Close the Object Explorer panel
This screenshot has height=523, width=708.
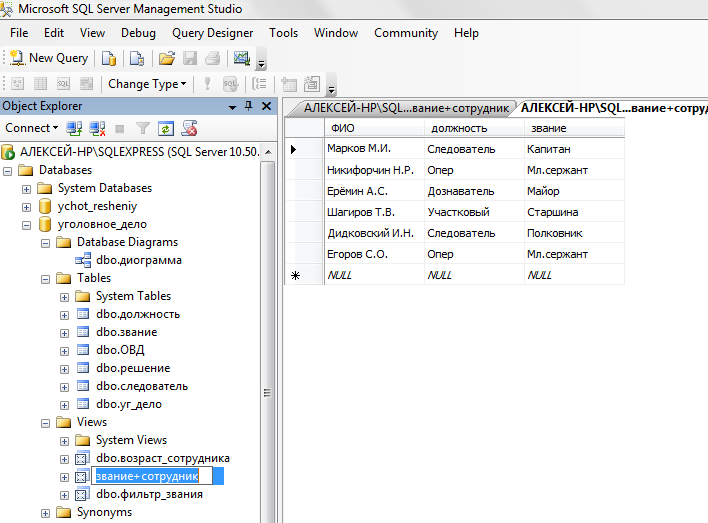[266, 106]
